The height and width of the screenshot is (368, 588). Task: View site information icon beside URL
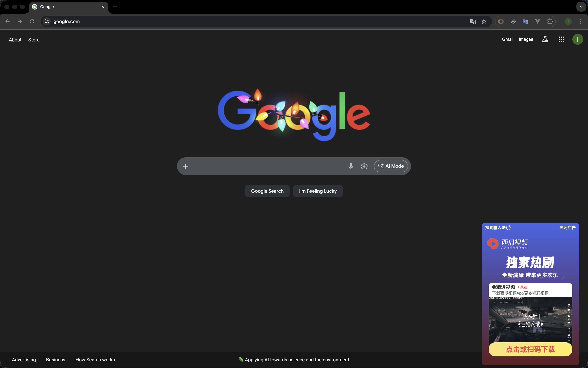(47, 21)
